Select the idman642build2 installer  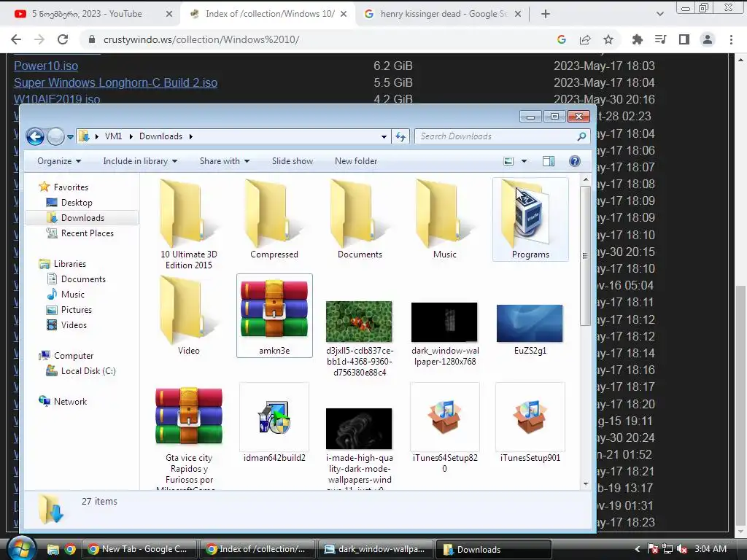click(274, 417)
